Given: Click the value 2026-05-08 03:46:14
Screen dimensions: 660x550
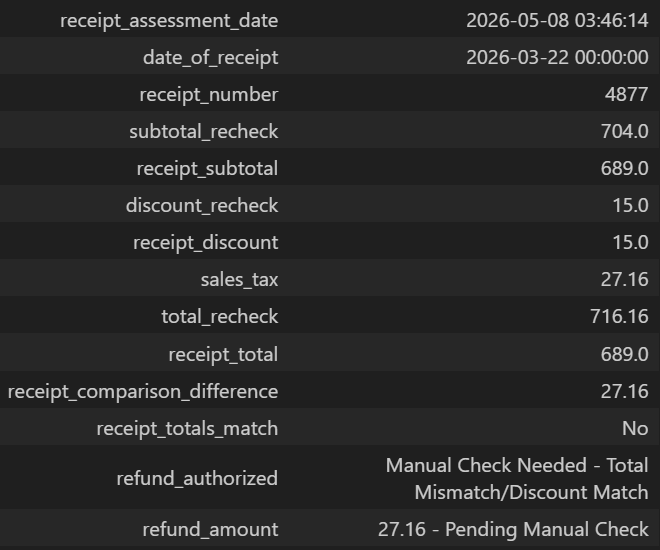Looking at the screenshot, I should pyautogui.click(x=557, y=21).
